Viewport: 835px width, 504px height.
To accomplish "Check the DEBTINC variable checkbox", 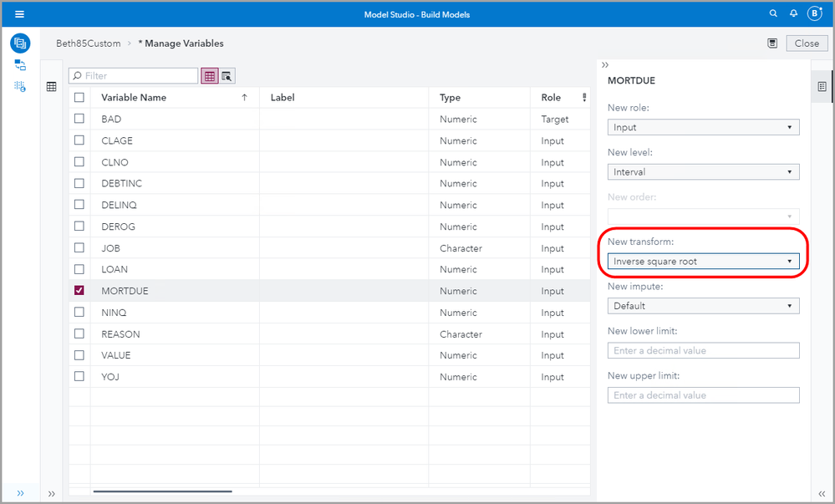I will point(79,183).
